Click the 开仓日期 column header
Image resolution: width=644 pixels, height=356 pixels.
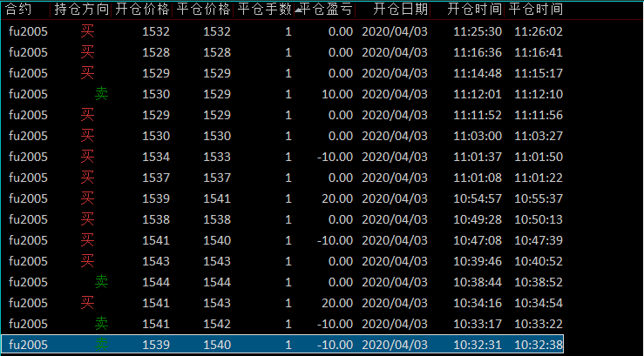tap(400, 10)
